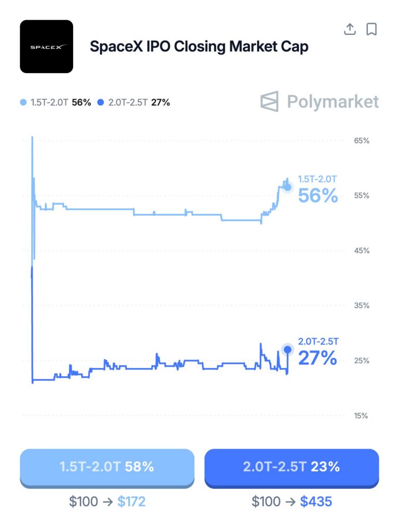Click the share/upload icon
Viewport: 399px width, 532px height.
point(350,30)
